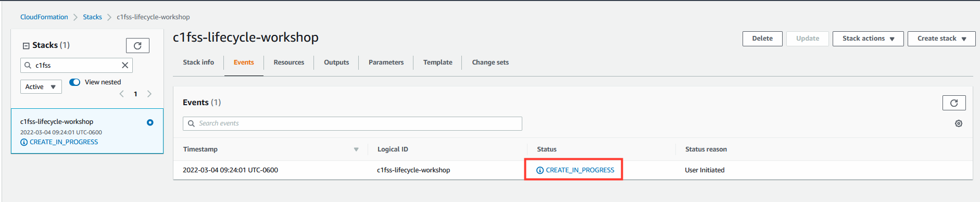The image size is (980, 202).
Task: Click the Delete button
Action: click(x=762, y=39)
